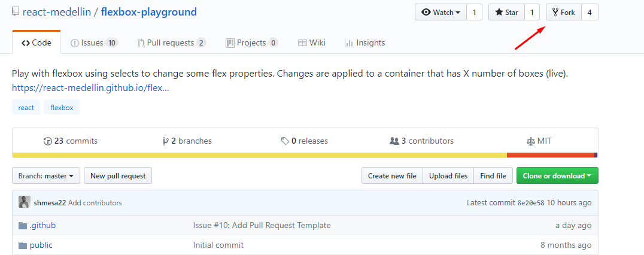This screenshot has height=255, width=644.
Task: Click the eye icon on Watch button
Action: [426, 13]
